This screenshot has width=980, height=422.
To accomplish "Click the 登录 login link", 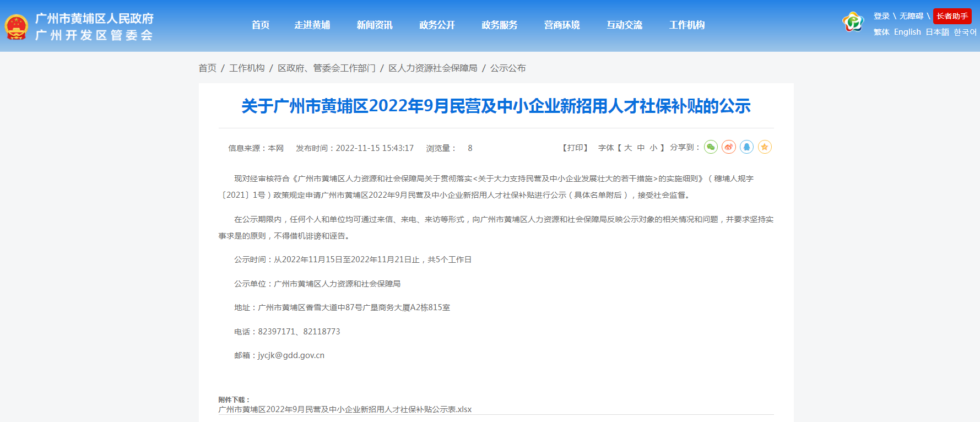I will click(881, 16).
